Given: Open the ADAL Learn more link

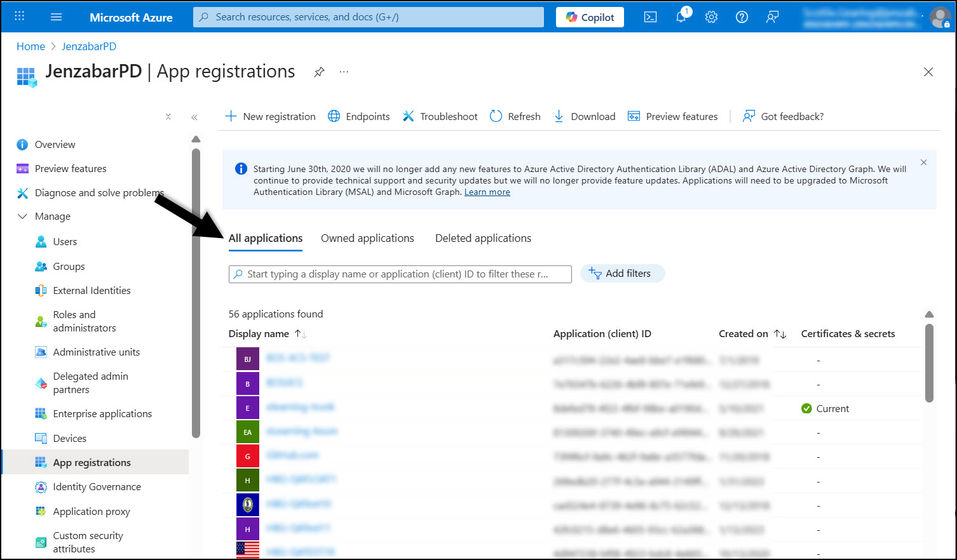Looking at the screenshot, I should click(x=487, y=192).
